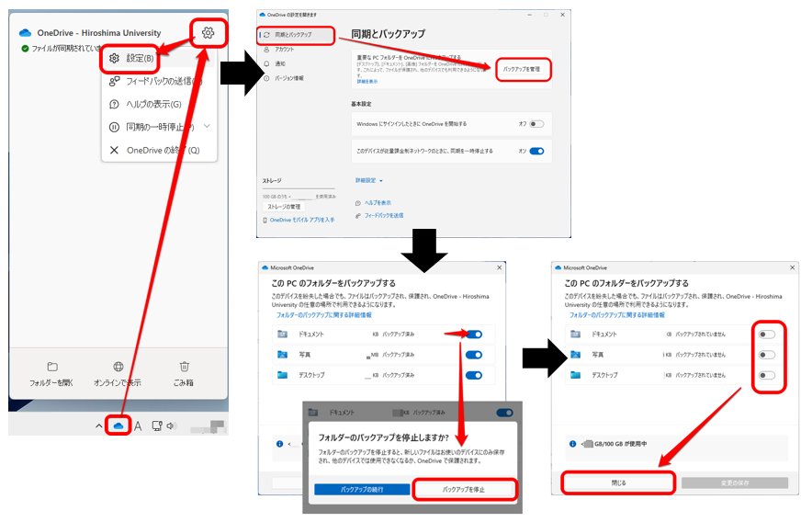Open ごみ箱 trash icon in the flyout
Image resolution: width=812 pixels, height=522 pixels.
pyautogui.click(x=184, y=367)
